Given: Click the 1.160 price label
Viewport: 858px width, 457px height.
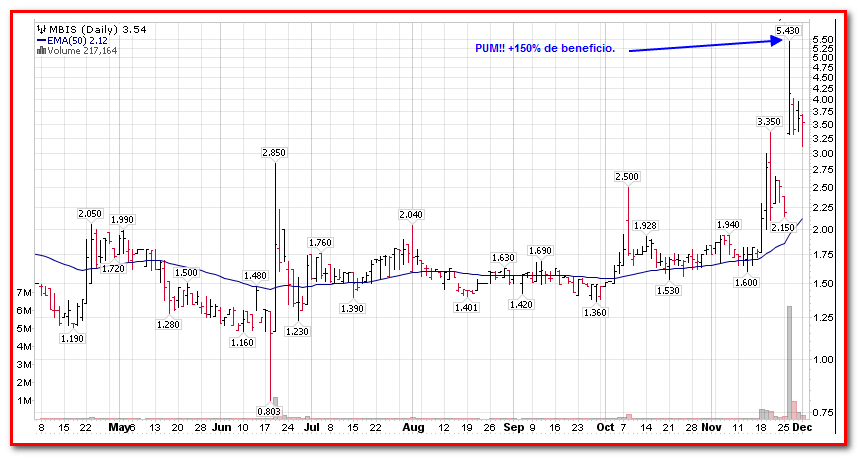Looking at the screenshot, I should pos(242,343).
